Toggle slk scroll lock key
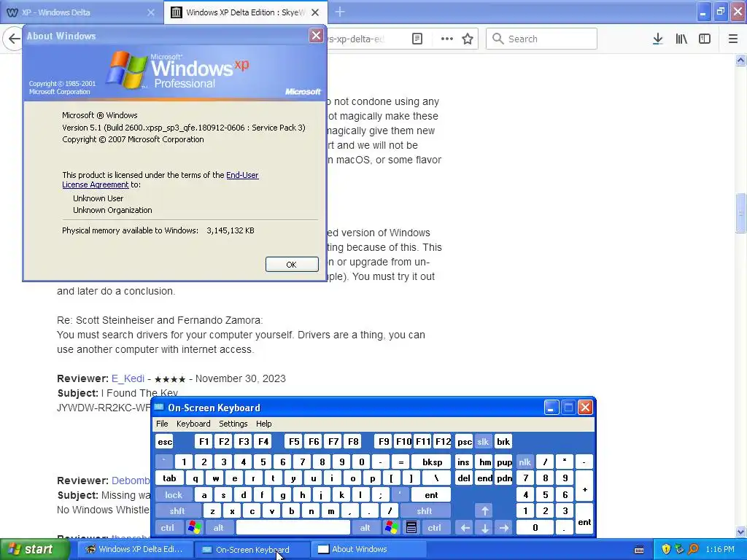Image resolution: width=747 pixels, height=560 pixels. [x=483, y=442]
